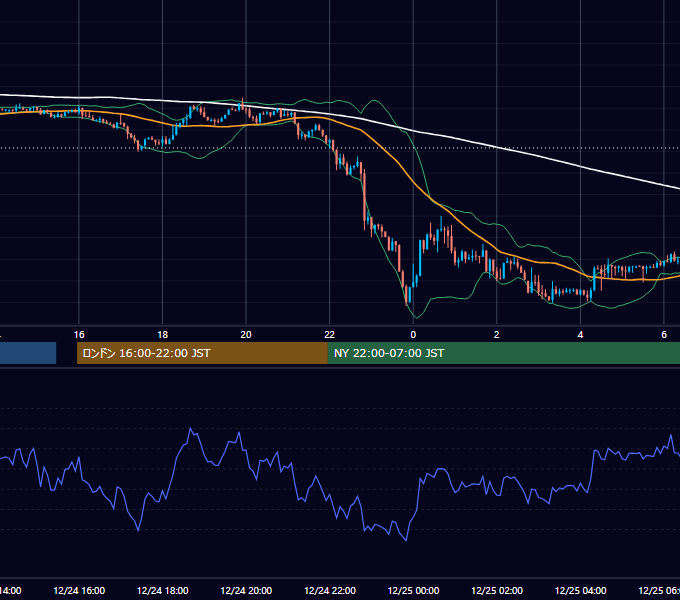The width and height of the screenshot is (680, 600).
Task: Click the 6 hour label on upper axis
Action: (664, 334)
